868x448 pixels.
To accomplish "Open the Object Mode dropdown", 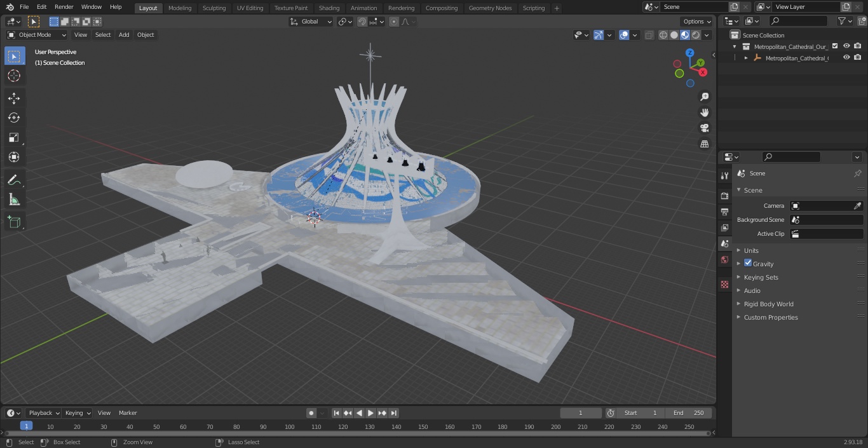I will (37, 35).
